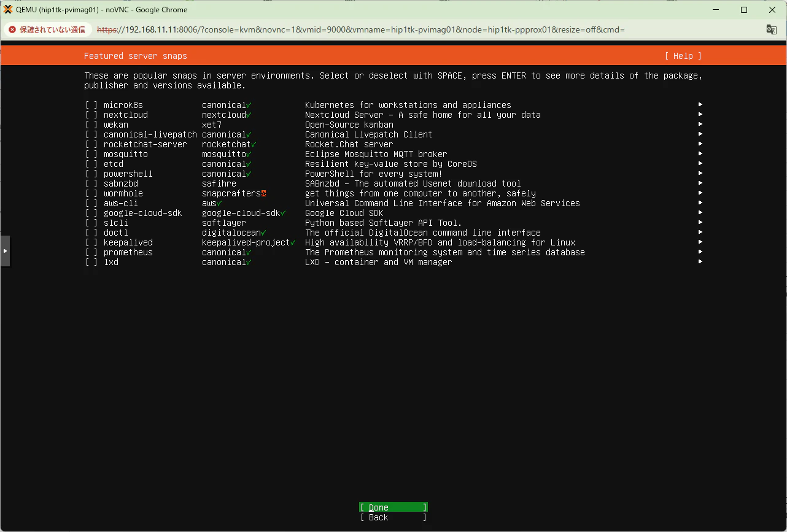The width and height of the screenshot is (787, 532).
Task: Click the 'Open-Source kanban' description
Action: 349,125
